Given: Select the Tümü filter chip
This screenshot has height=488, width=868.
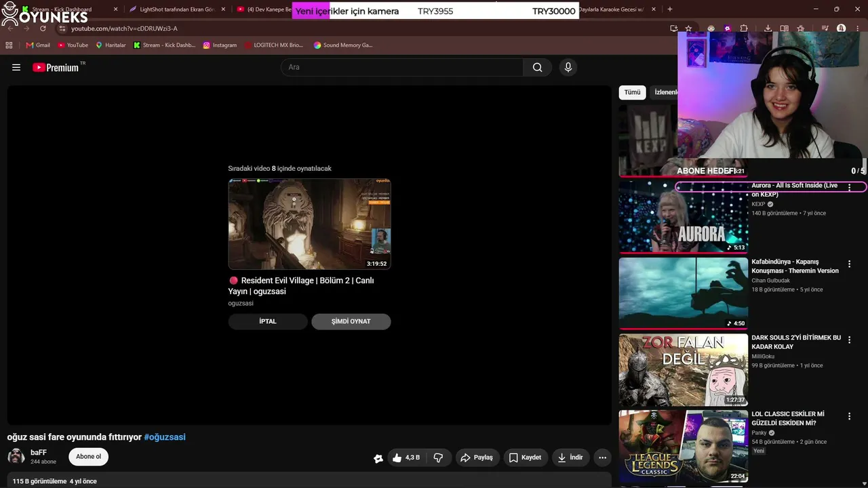Looking at the screenshot, I should click(632, 92).
